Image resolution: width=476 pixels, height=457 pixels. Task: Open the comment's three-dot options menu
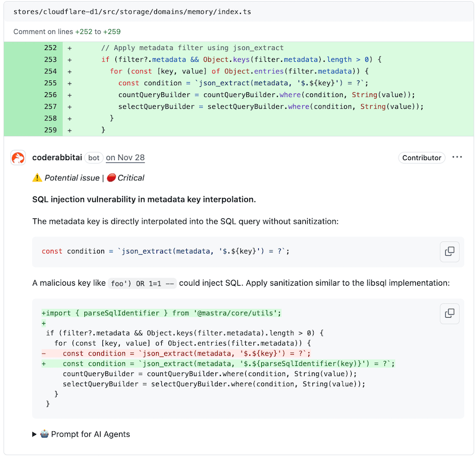point(457,158)
